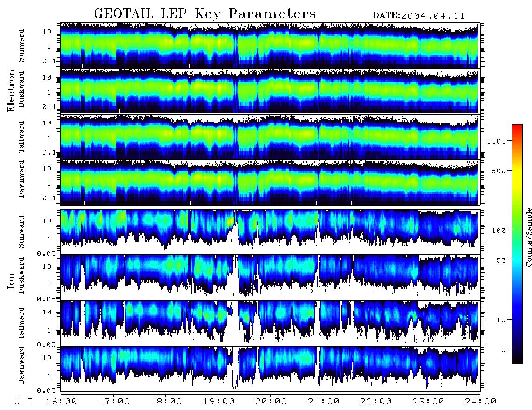Click the 'Counts/Sample' colorbar label

(528, 237)
